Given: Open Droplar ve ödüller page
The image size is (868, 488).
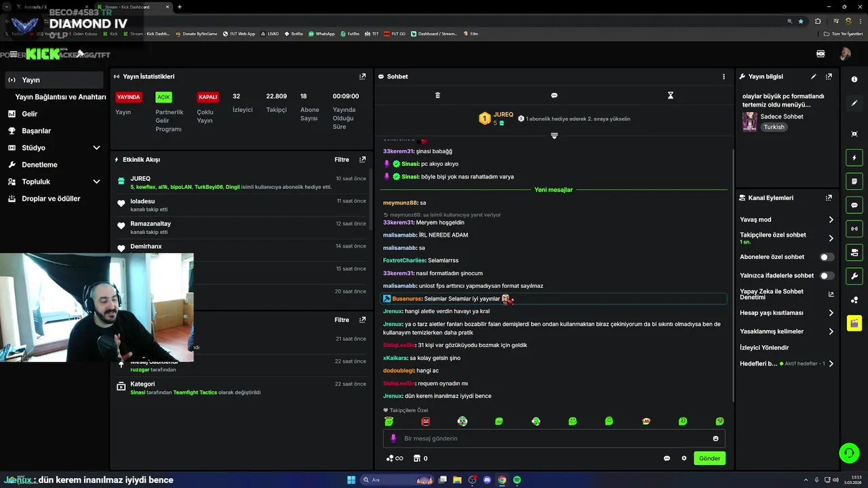Looking at the screenshot, I should (55, 199).
